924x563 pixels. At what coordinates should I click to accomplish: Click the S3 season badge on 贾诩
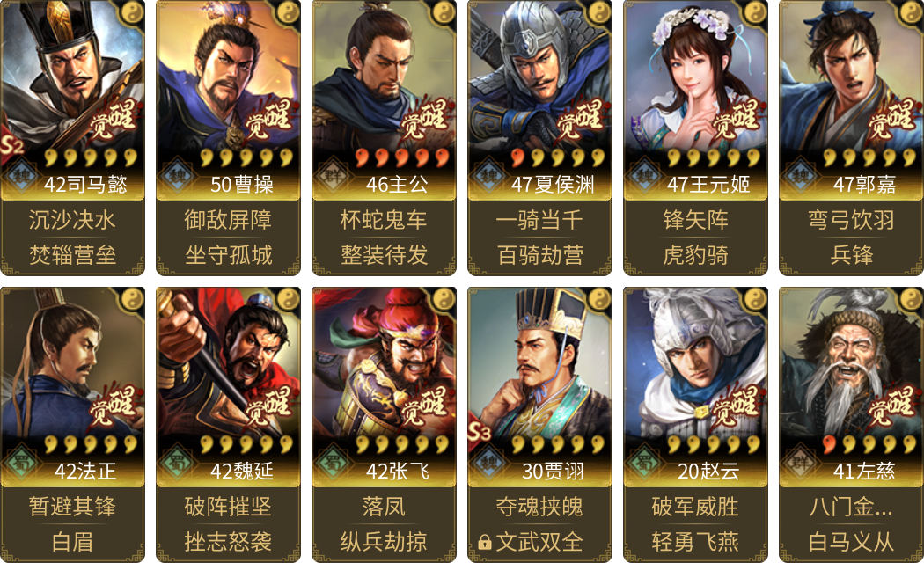point(479,432)
